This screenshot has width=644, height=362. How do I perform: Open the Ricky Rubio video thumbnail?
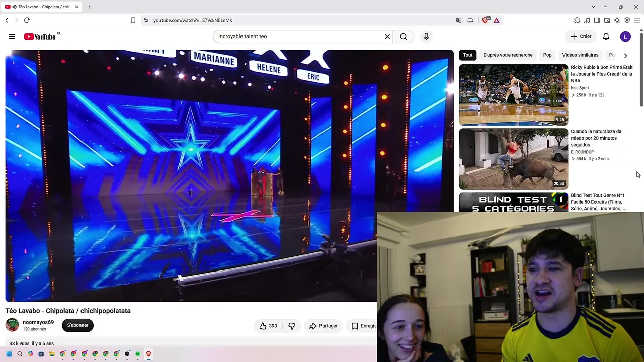[x=513, y=95]
